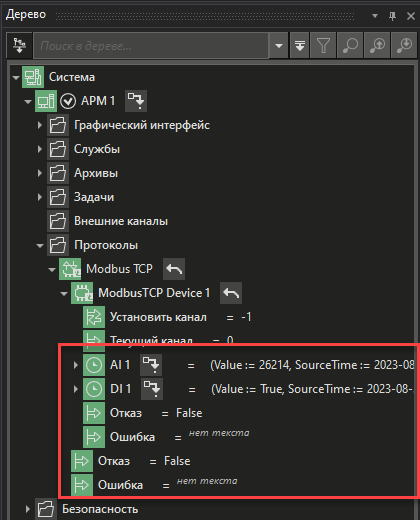Collapse the Modbus TCP node

pyautogui.click(x=52, y=270)
